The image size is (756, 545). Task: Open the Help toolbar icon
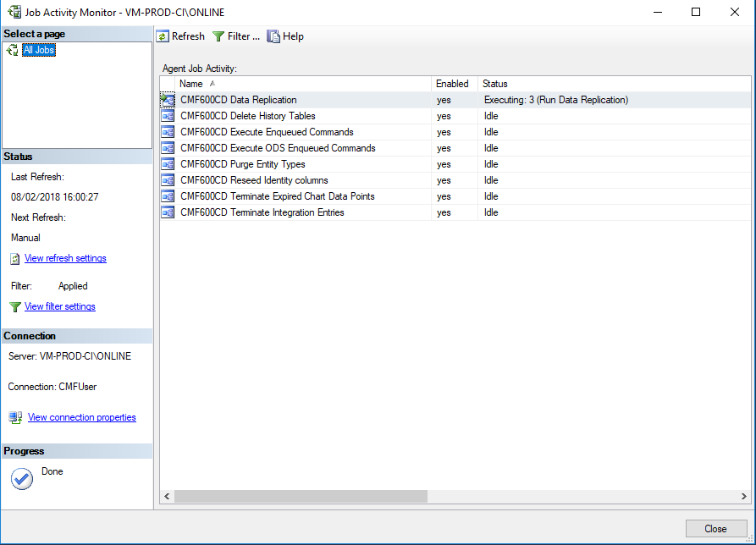click(273, 36)
